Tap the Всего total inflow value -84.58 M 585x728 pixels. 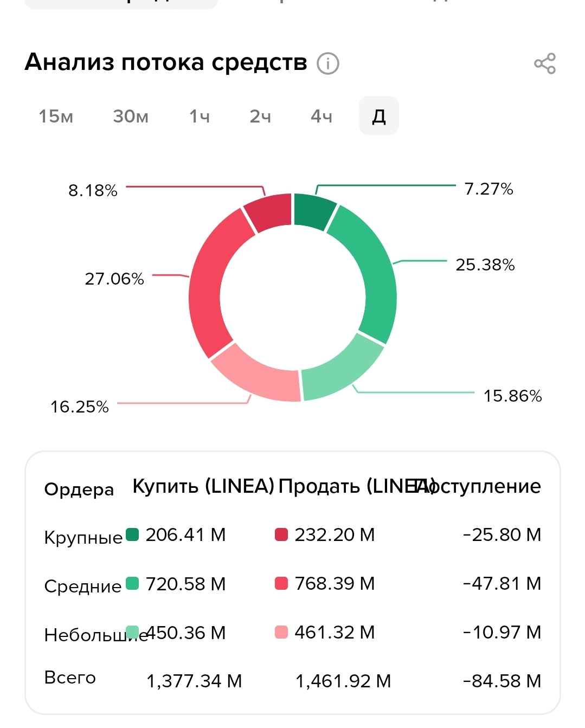502,681
